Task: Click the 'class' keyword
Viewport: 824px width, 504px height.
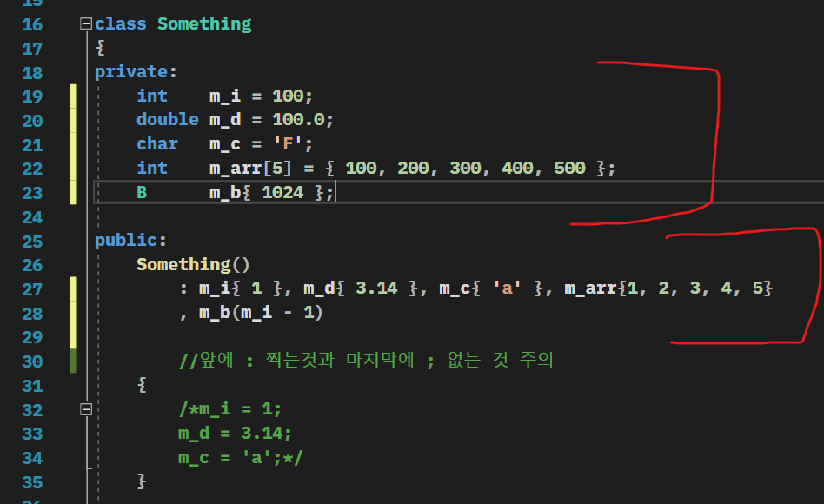Action: tap(120, 24)
